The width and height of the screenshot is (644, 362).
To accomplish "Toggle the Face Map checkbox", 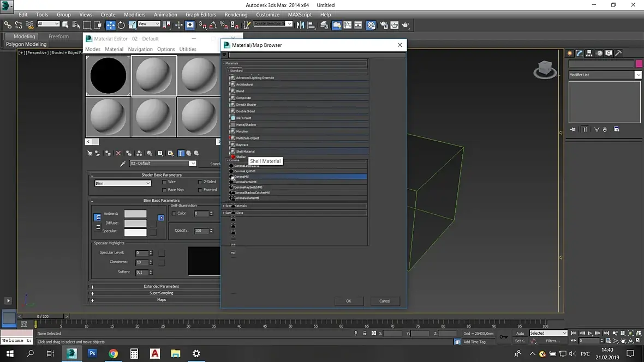I will click(x=165, y=190).
